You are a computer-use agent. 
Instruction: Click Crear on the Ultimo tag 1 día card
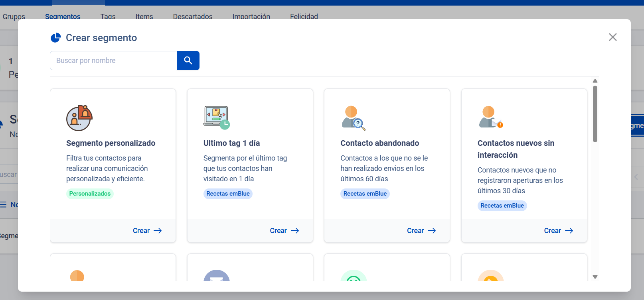coord(284,231)
